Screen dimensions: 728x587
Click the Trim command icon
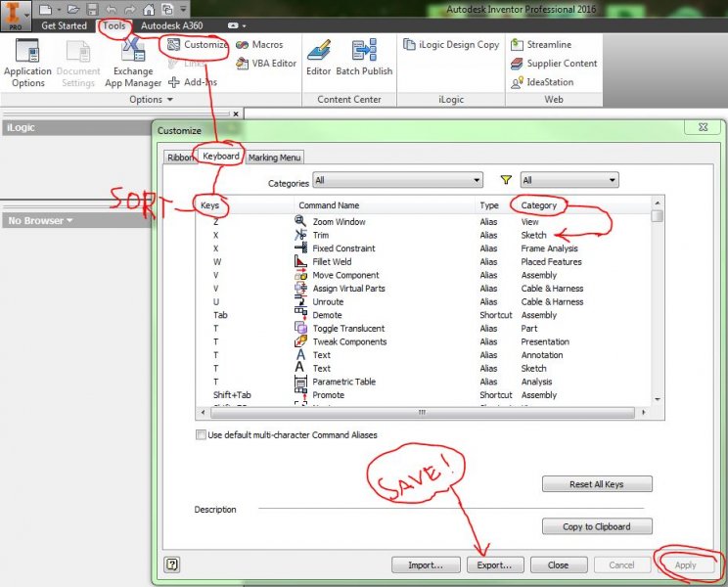click(300, 235)
